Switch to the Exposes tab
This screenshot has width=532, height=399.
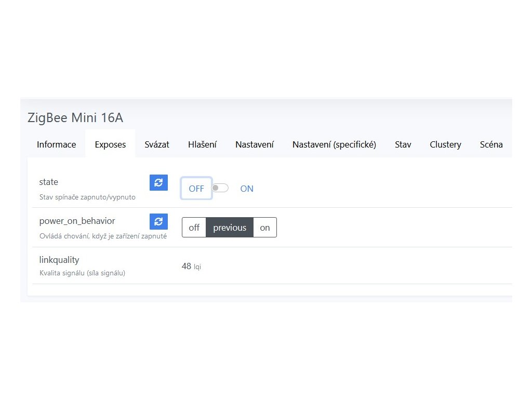[x=110, y=144]
